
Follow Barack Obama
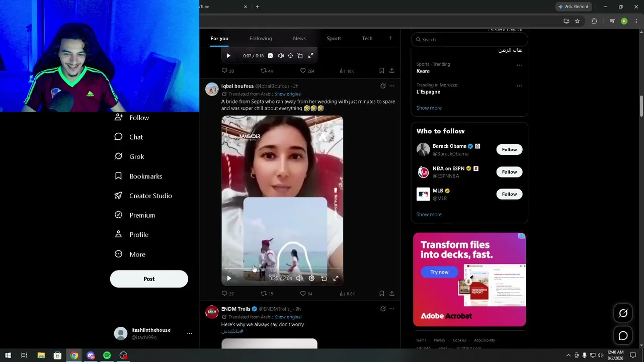pyautogui.click(x=509, y=149)
